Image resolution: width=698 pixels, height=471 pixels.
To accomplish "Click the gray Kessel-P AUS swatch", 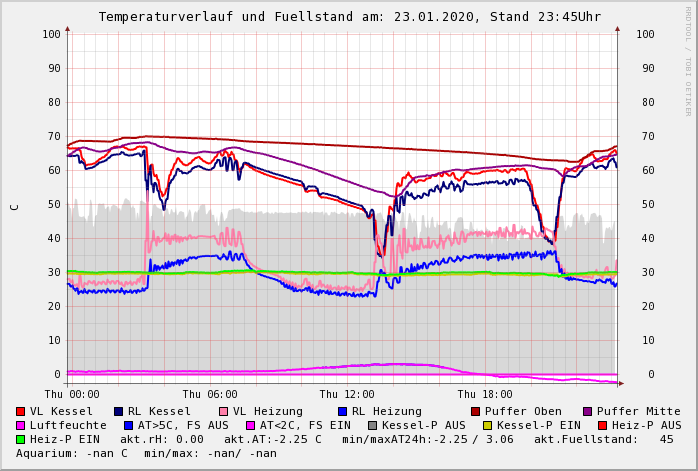I will (x=373, y=426).
